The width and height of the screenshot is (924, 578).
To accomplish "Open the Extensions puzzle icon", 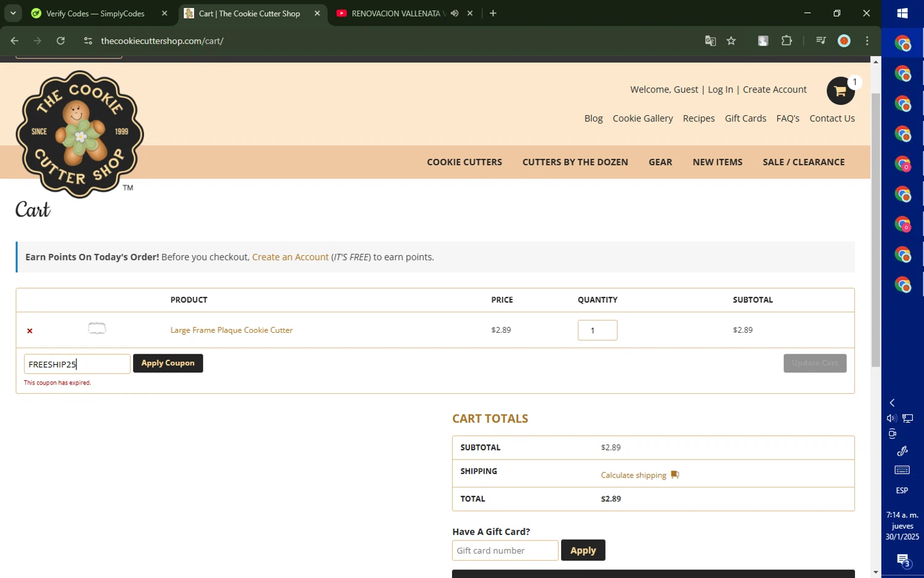I will [x=787, y=41].
